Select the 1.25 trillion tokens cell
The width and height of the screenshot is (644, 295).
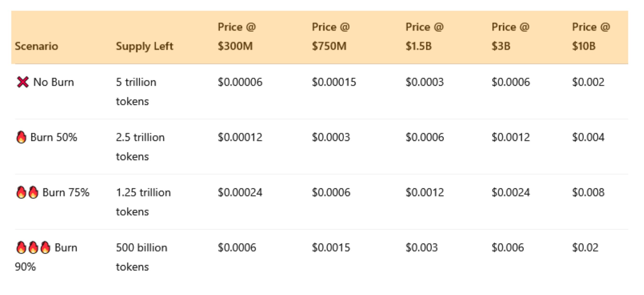point(143,202)
